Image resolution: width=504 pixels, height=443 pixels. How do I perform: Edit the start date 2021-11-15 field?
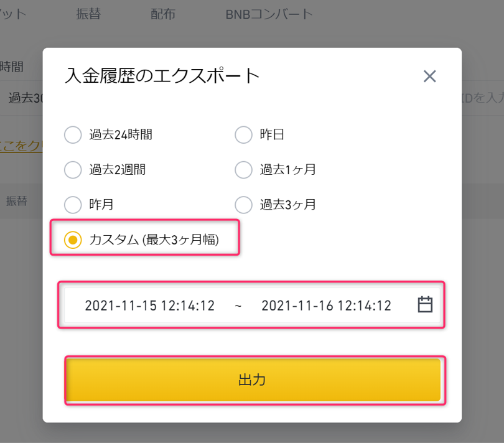[x=149, y=305]
